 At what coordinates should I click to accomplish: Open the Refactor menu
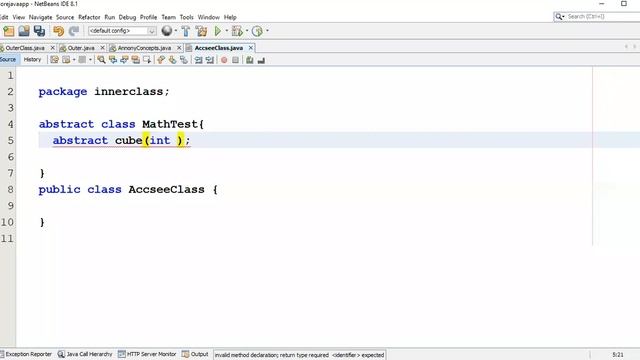pyautogui.click(x=89, y=17)
